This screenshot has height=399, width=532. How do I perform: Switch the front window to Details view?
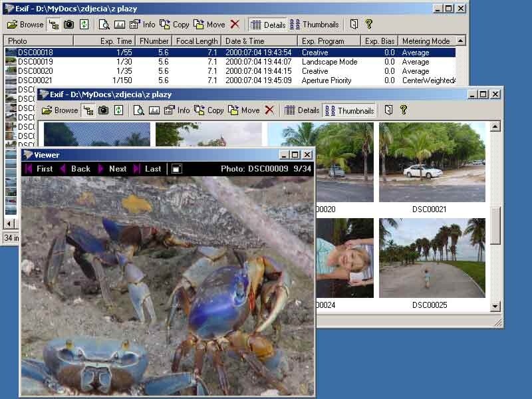pyautogui.click(x=301, y=110)
